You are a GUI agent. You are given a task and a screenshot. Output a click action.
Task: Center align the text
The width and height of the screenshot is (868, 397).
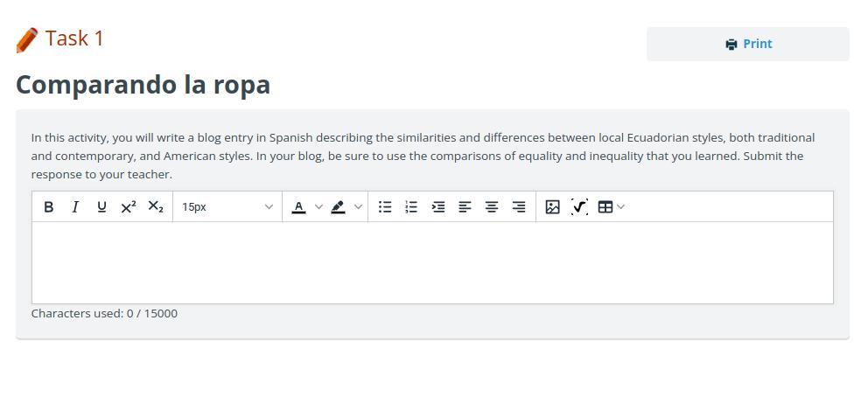492,207
